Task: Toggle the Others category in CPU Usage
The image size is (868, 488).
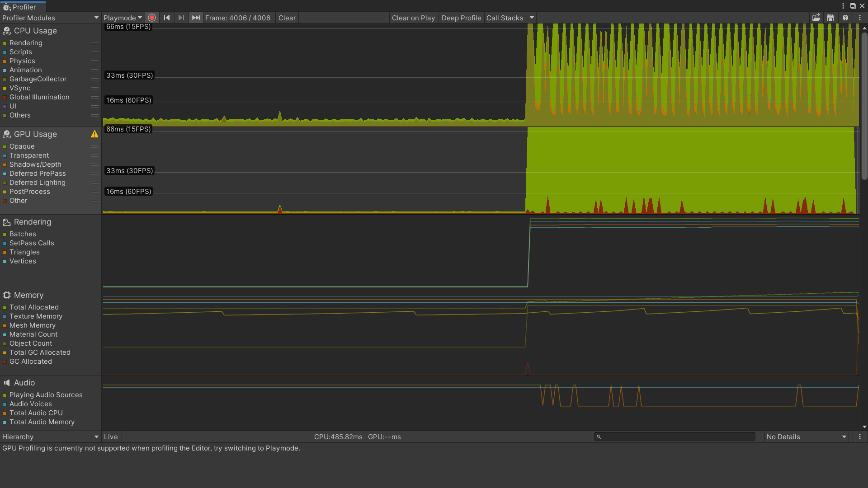Action: 20,115
